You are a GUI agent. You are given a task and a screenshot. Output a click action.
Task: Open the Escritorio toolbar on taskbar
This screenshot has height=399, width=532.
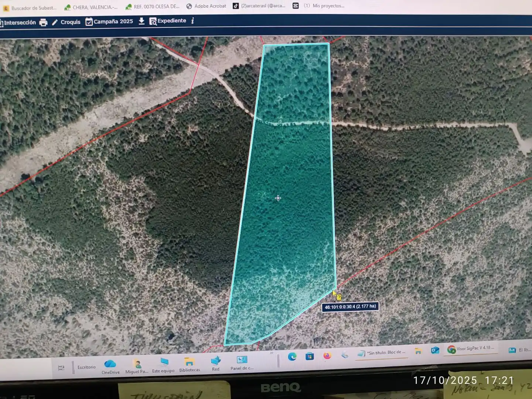pos(86,367)
